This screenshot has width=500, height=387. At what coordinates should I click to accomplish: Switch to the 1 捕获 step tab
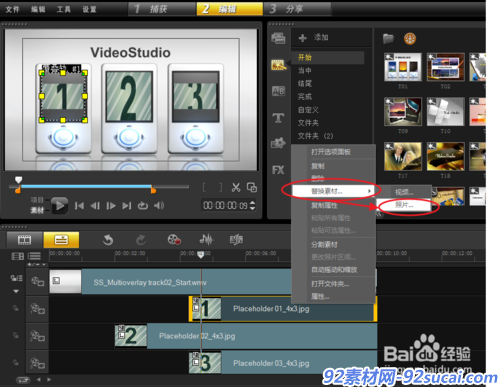pos(162,9)
